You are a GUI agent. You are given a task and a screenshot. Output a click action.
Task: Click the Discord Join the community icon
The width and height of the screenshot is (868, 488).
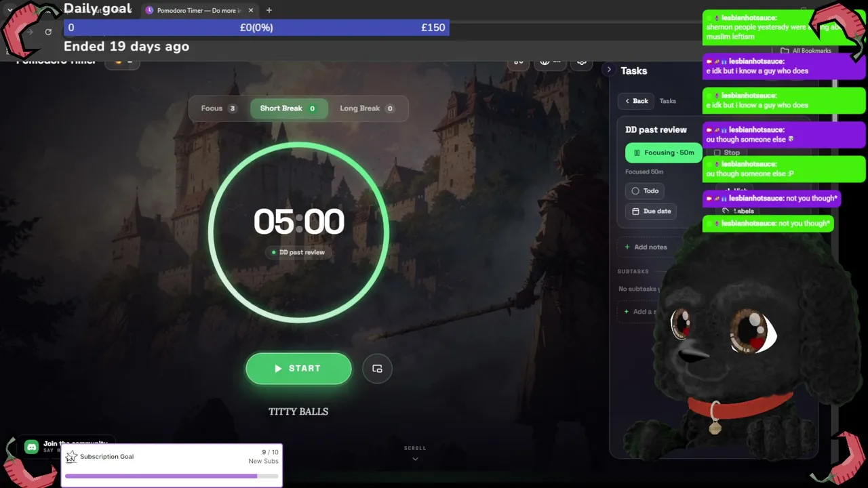click(31, 447)
